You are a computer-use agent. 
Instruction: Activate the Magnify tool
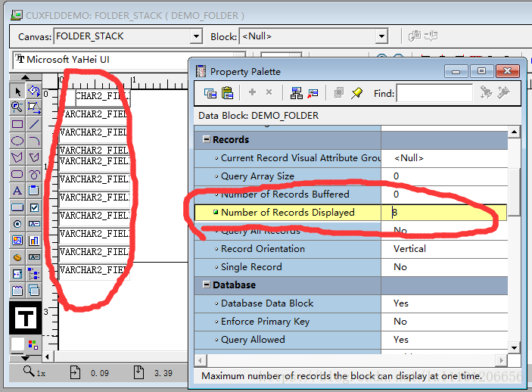tap(17, 107)
